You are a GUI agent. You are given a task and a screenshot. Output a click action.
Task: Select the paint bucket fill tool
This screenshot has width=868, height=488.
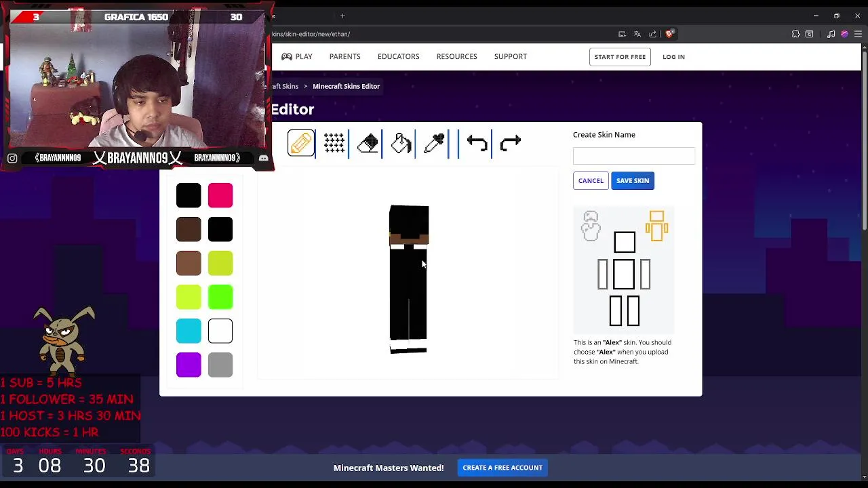click(401, 143)
